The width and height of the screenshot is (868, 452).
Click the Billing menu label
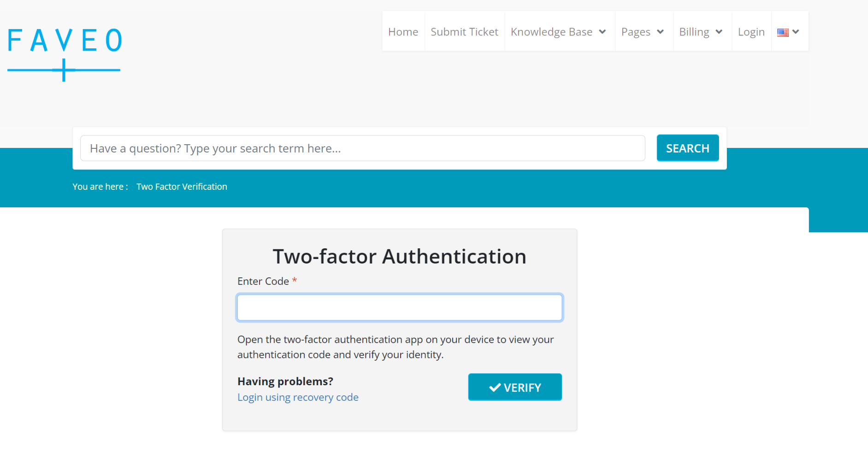coord(694,32)
